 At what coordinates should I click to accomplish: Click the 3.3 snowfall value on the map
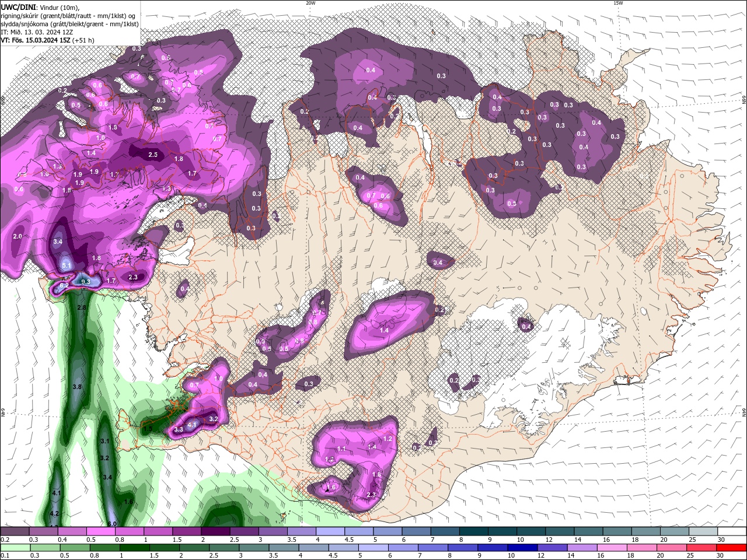pos(179,429)
